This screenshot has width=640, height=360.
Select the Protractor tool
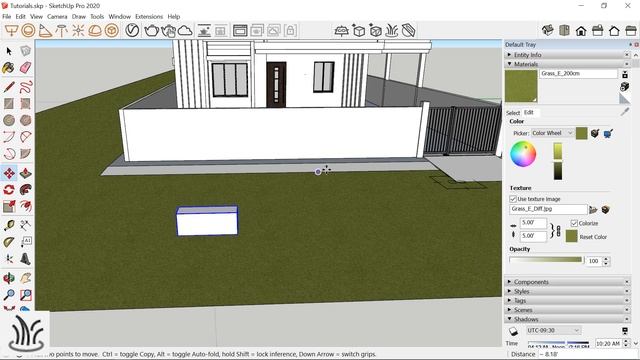pos(9,242)
